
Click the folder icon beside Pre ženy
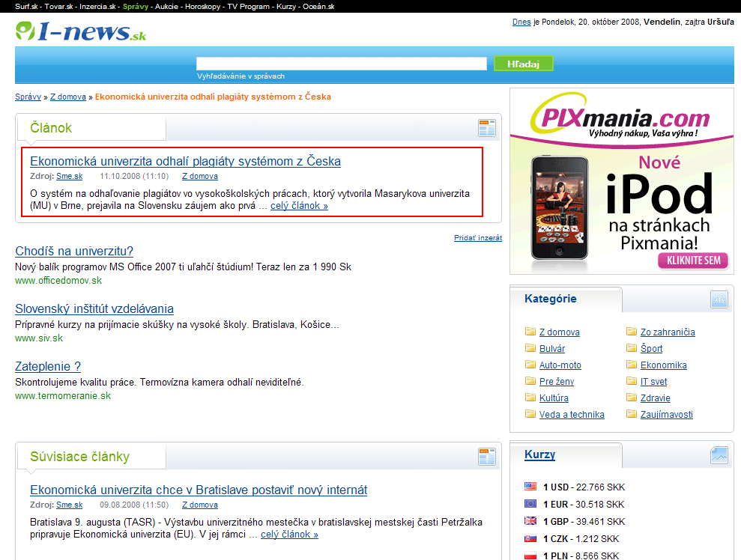530,381
